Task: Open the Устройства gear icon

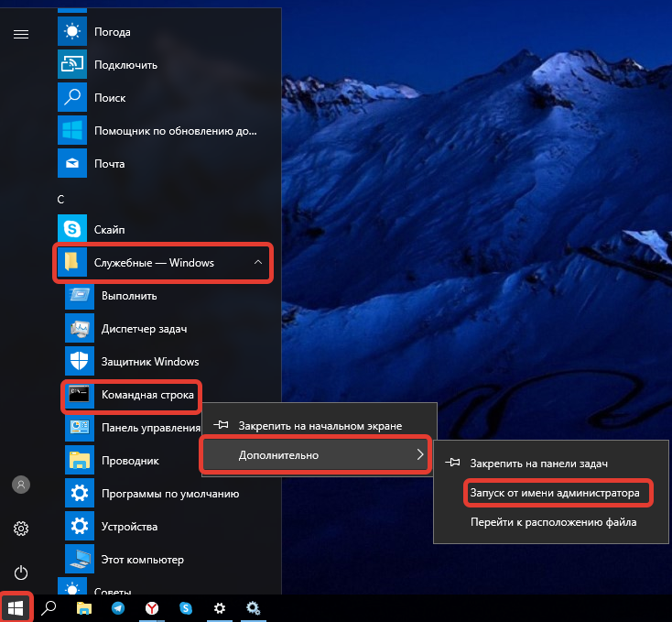Action: pos(80,527)
